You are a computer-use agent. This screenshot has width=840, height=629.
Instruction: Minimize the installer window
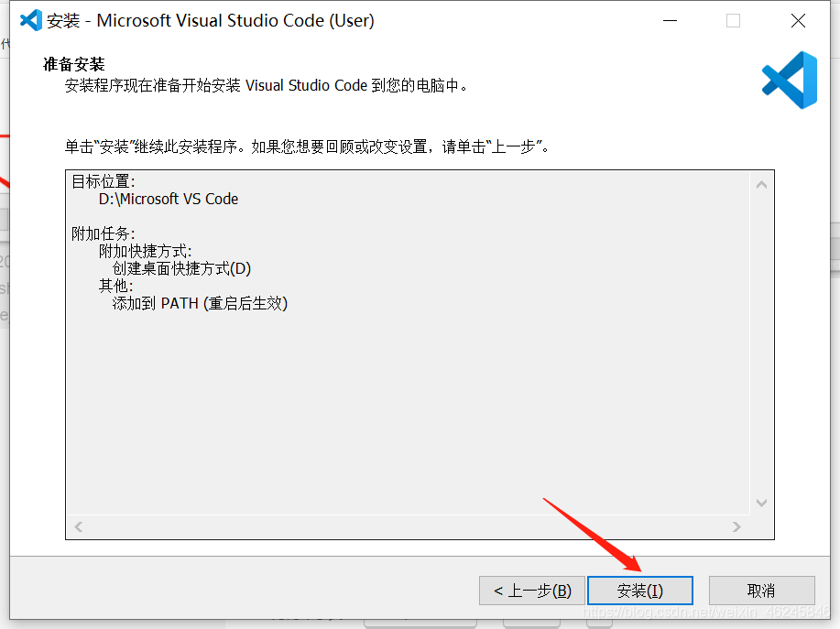click(671, 21)
